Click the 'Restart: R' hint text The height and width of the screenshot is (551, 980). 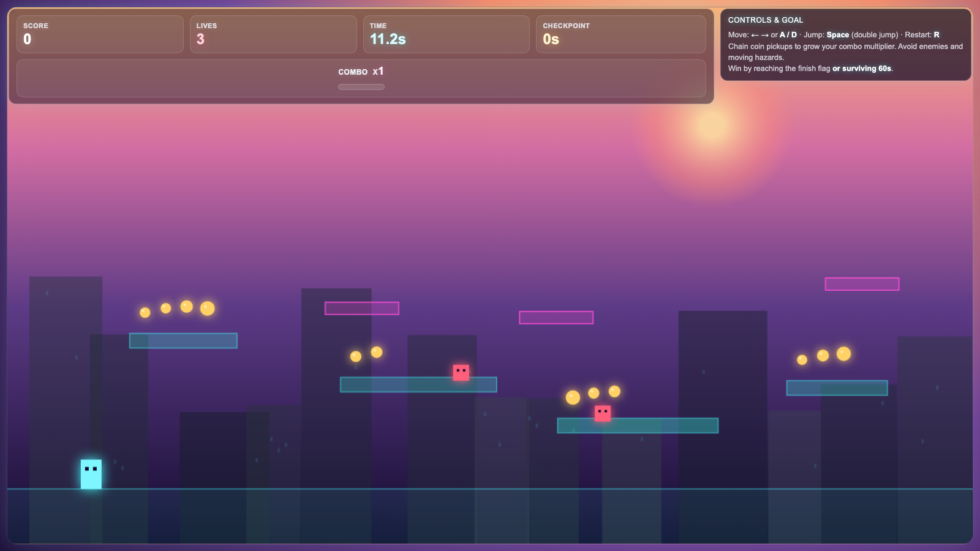pyautogui.click(x=922, y=35)
